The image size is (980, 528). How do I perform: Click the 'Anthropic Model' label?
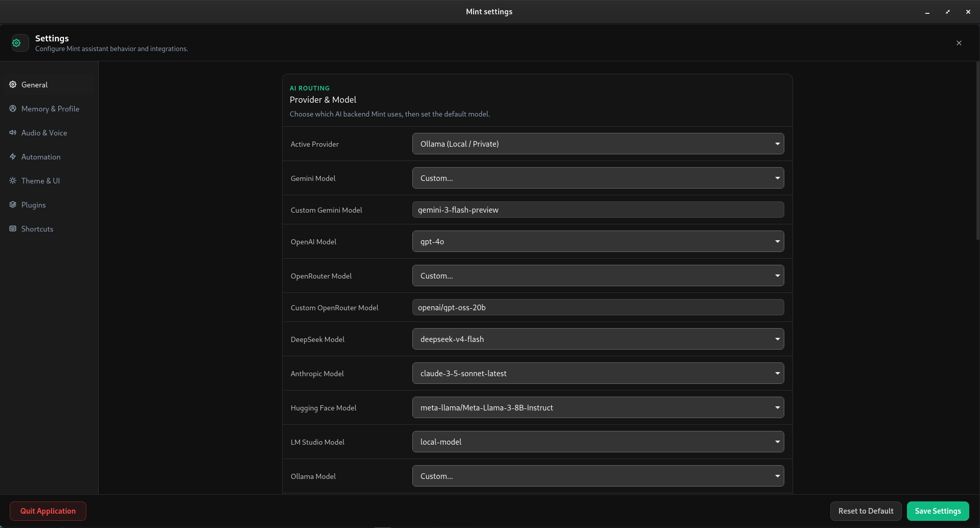coord(317,374)
